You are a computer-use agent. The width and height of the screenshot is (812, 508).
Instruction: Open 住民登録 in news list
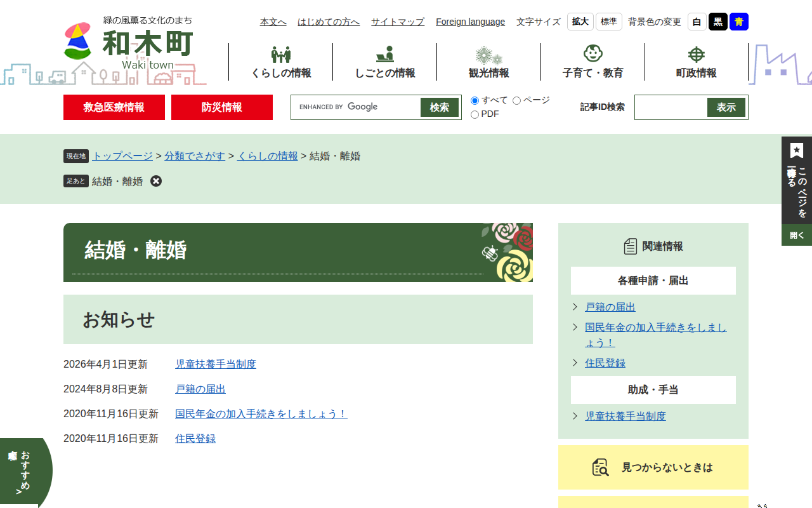point(195,439)
